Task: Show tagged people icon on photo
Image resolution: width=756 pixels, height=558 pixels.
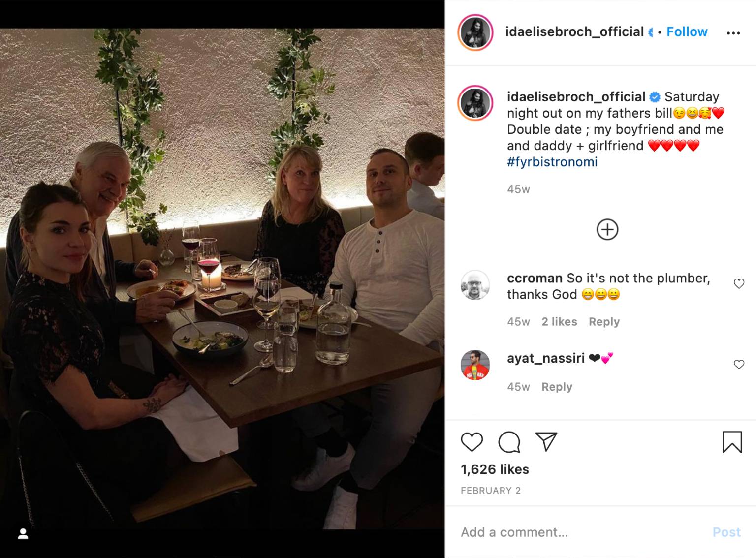Action: pos(23,534)
